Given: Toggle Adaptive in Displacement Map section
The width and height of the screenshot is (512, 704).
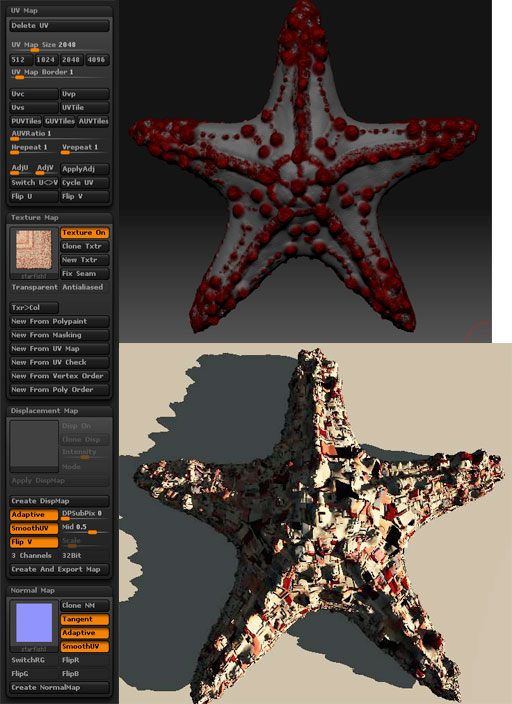Looking at the screenshot, I should tap(34, 515).
